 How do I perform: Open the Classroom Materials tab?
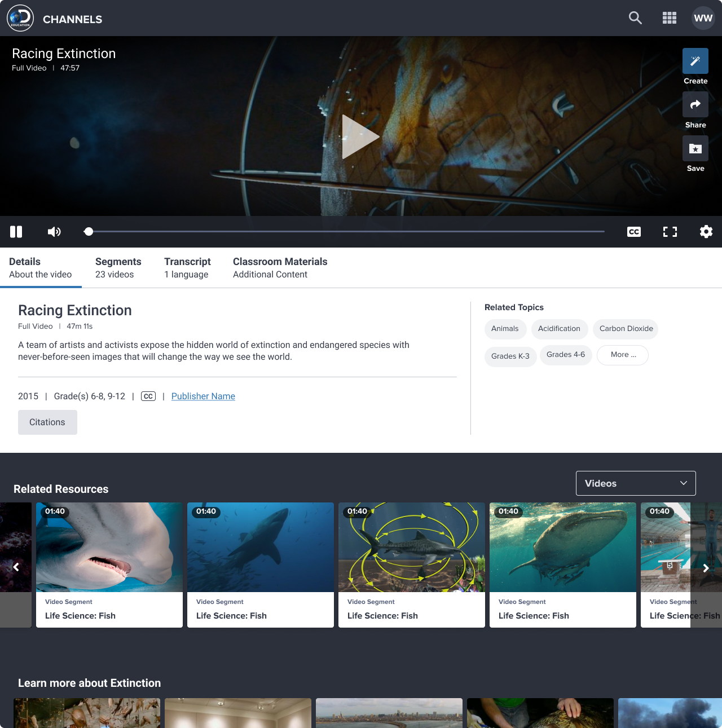[x=280, y=267]
